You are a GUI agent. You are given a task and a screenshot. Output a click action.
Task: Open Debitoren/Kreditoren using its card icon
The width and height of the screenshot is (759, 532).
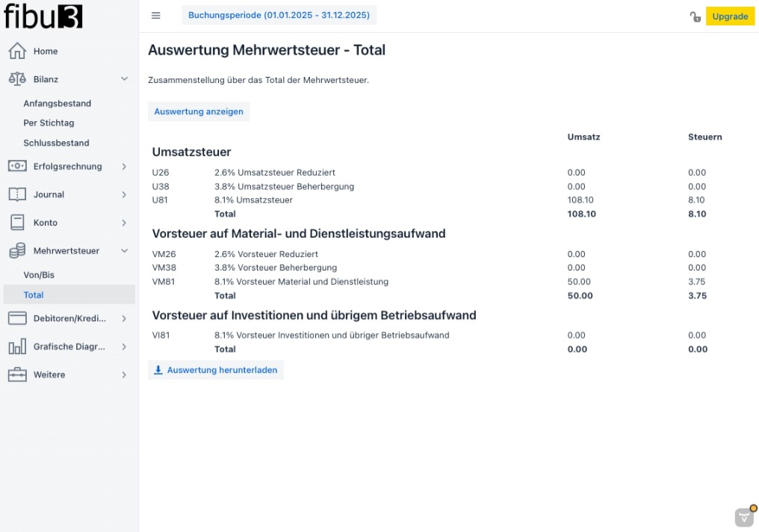click(x=16, y=318)
